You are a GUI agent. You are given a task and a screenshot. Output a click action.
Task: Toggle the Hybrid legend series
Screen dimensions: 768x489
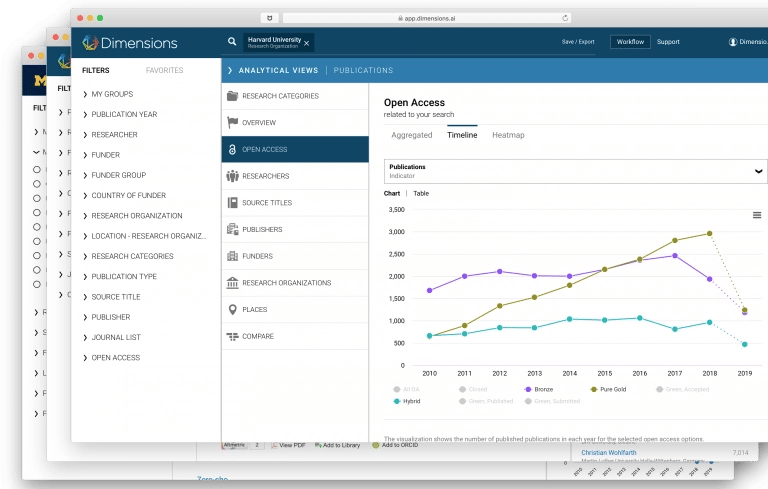coord(410,401)
